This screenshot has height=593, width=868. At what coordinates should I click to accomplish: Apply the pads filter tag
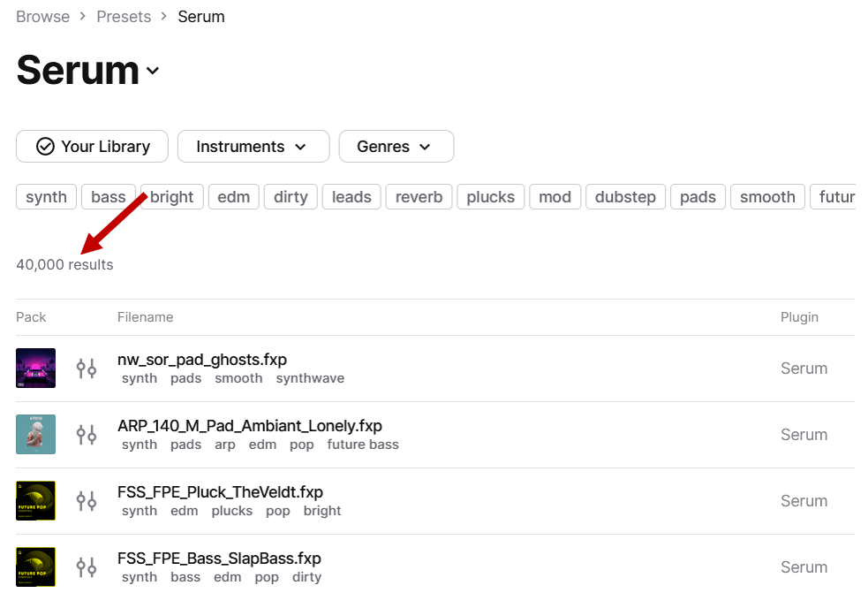click(698, 196)
